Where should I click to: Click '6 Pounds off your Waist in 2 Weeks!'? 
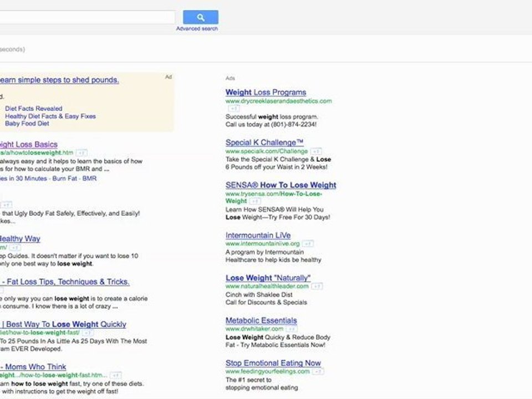[277, 167]
